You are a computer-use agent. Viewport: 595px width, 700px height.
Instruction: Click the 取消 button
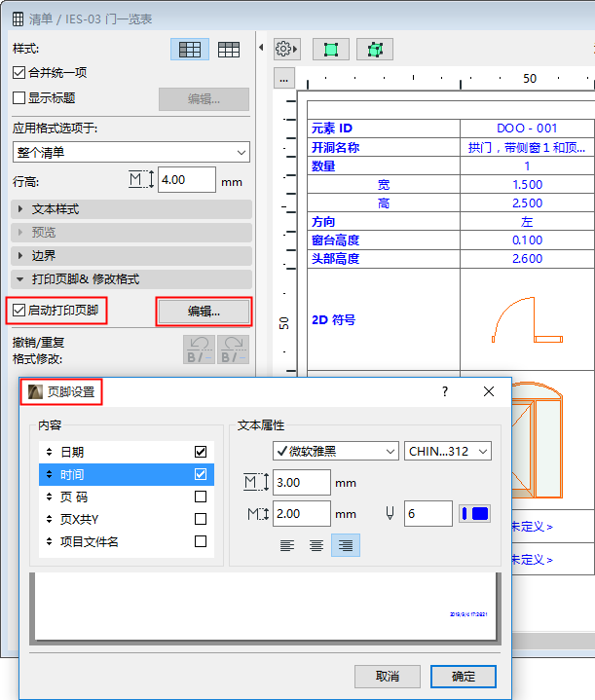388,677
